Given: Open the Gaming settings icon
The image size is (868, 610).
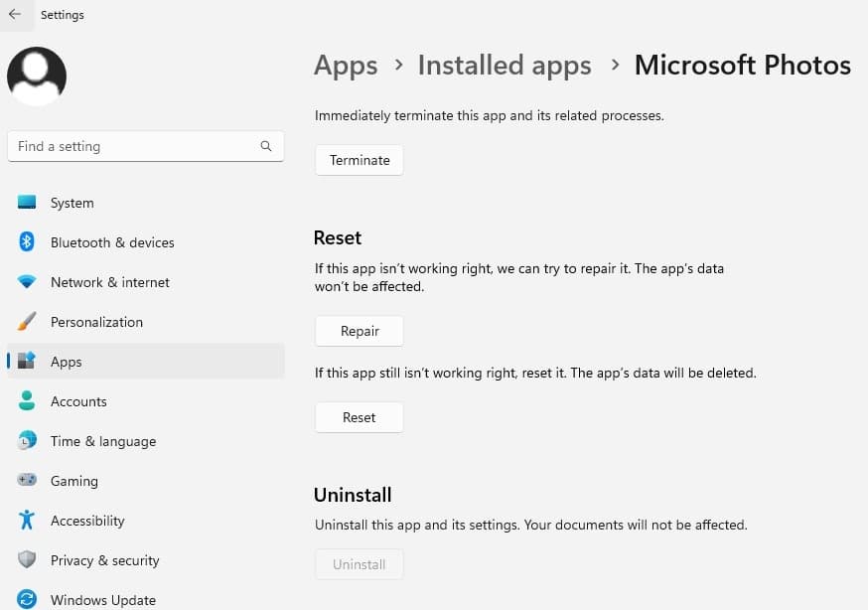Looking at the screenshot, I should coord(26,480).
